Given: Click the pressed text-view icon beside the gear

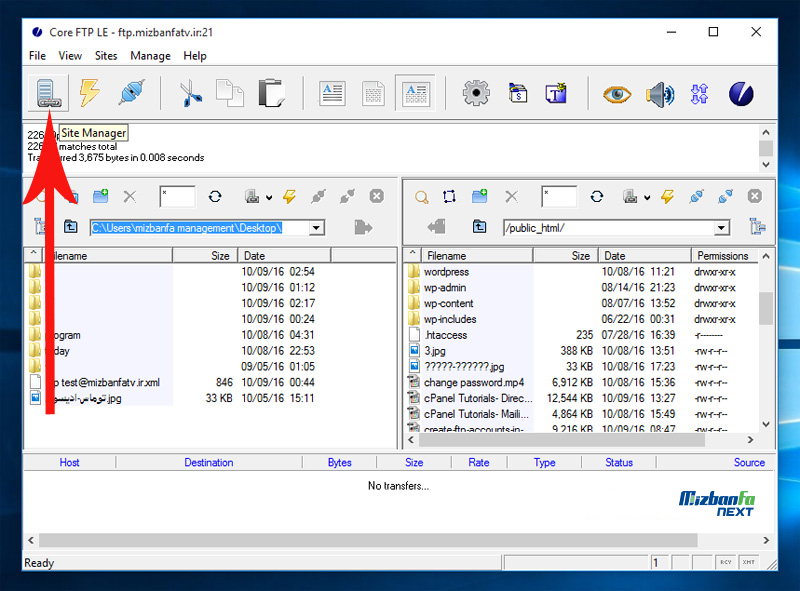Looking at the screenshot, I should 415,93.
